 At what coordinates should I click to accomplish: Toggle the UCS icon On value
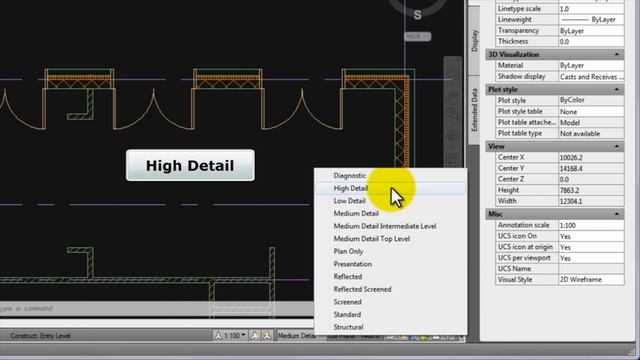(591, 236)
